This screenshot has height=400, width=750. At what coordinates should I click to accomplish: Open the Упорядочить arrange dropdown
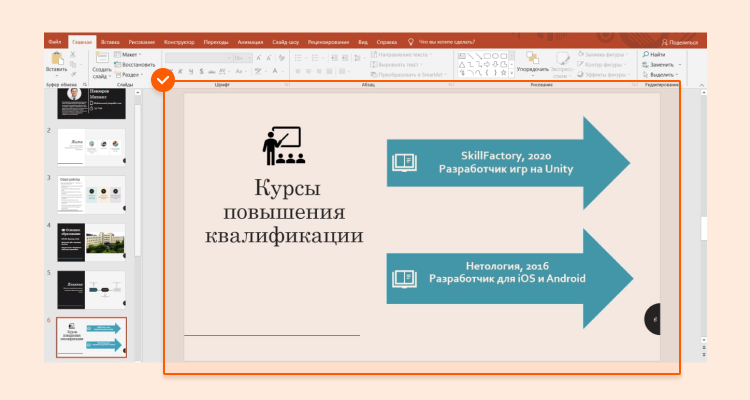tap(532, 64)
